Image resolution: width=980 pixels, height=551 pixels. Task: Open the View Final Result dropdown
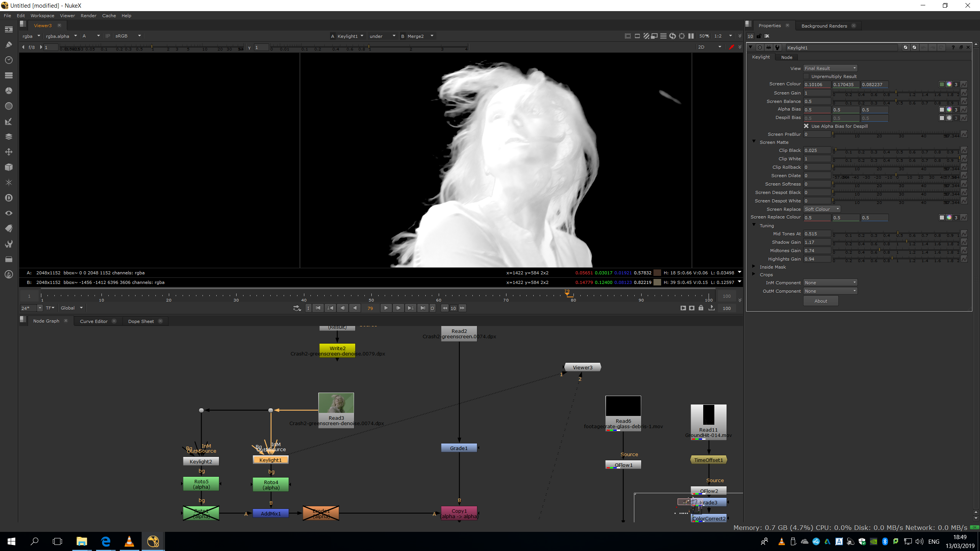click(x=830, y=68)
